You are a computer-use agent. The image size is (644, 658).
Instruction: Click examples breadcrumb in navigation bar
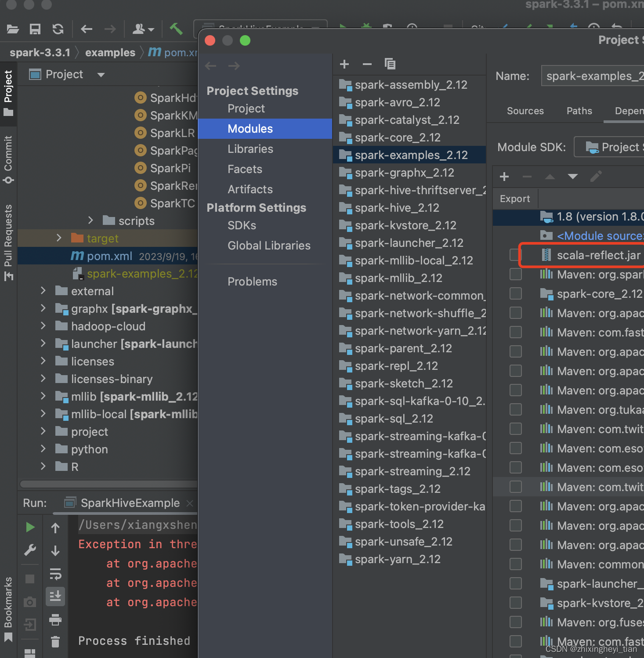click(110, 53)
